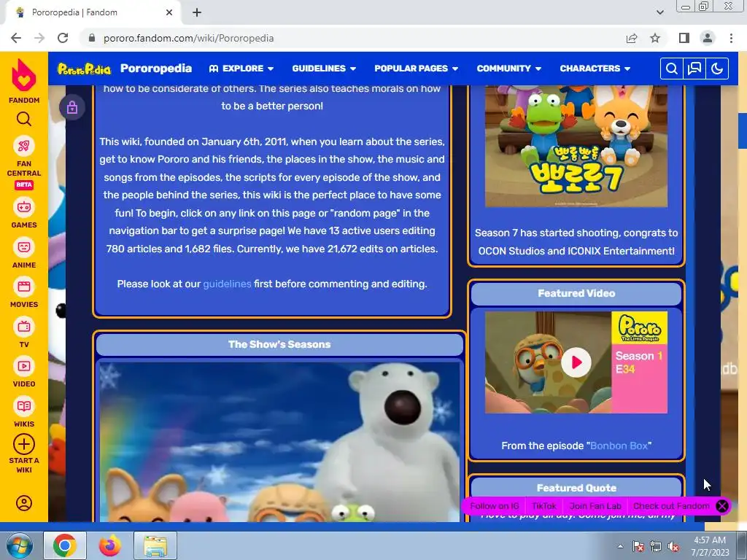The height and width of the screenshot is (560, 747).
Task: Click the page lock icon
Action: (x=72, y=107)
